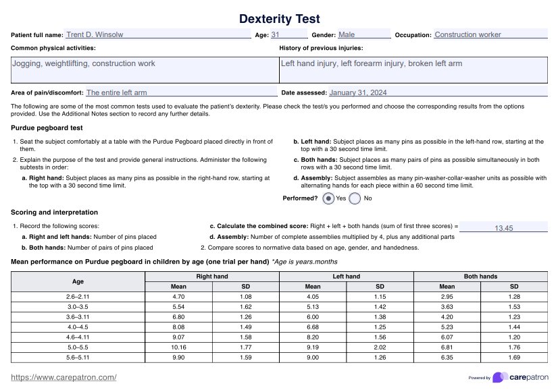Click the Right hand column header
The height and width of the screenshot is (392, 558).
212,277
